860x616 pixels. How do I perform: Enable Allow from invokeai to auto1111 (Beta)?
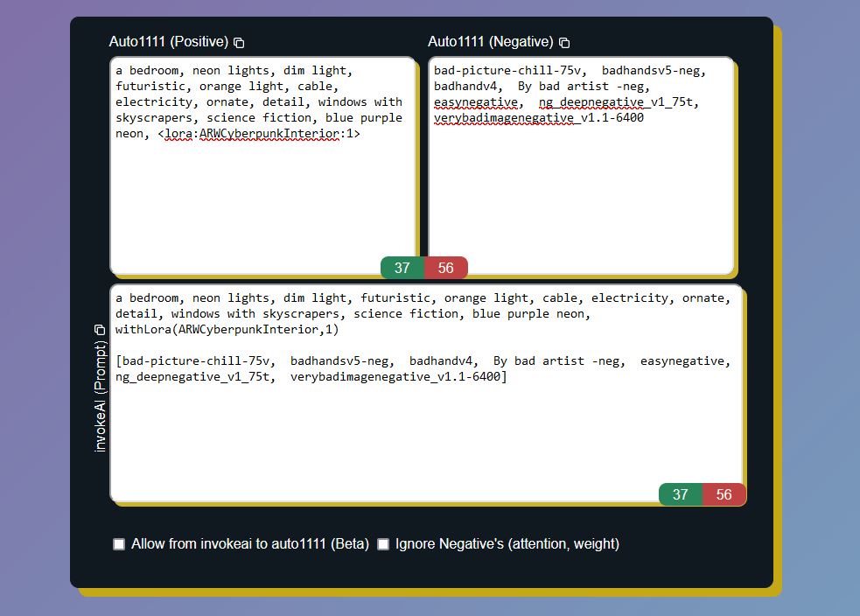point(118,544)
